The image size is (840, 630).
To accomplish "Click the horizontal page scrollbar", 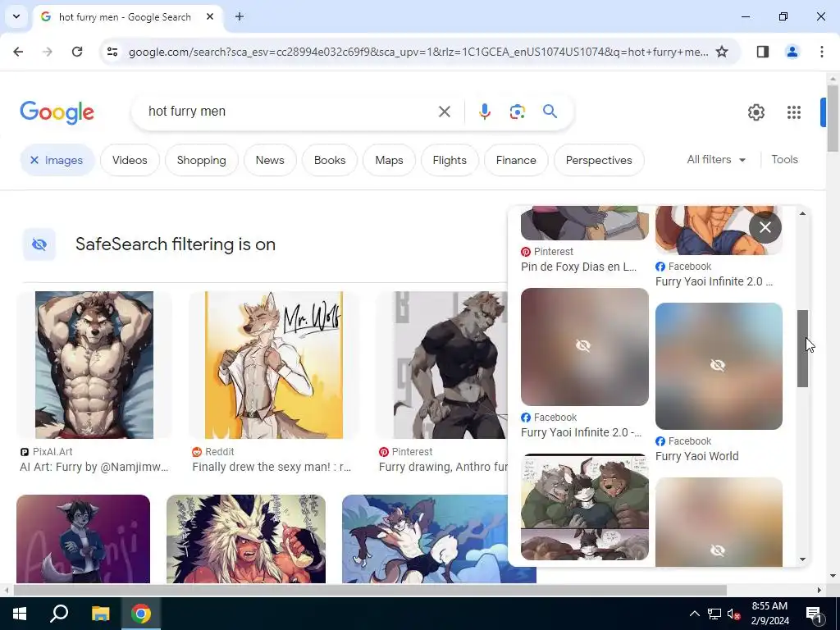I will click(x=370, y=591).
